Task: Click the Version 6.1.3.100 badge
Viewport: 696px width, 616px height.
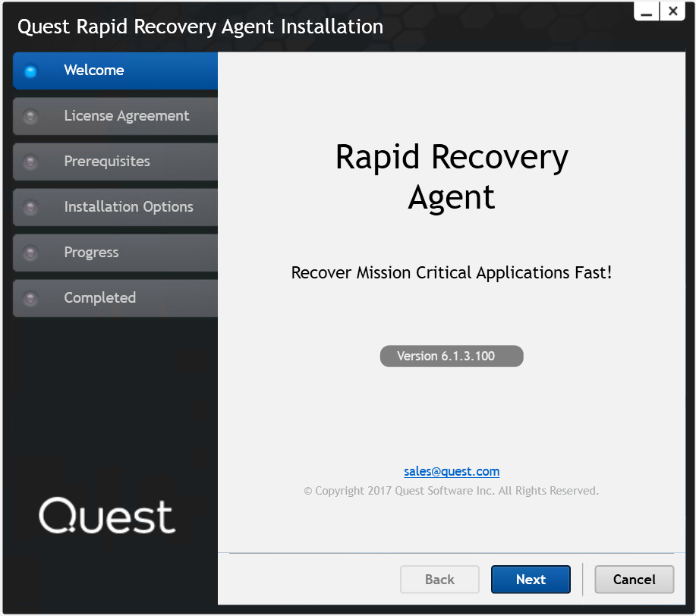Action: (451, 356)
